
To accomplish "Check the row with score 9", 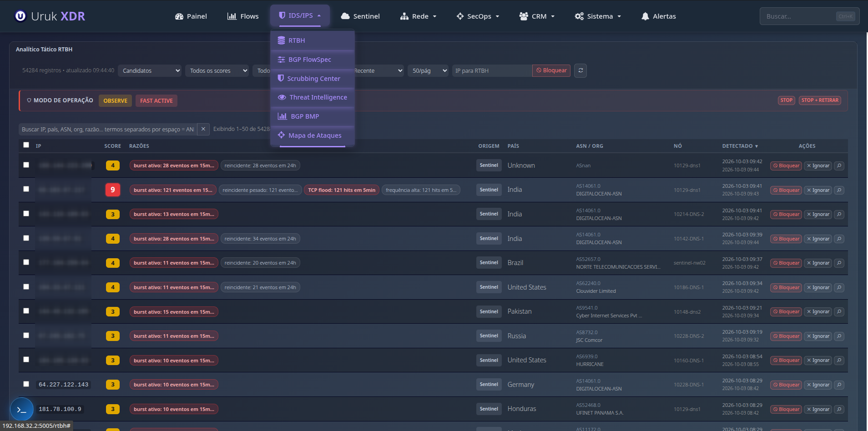I will [26, 189].
